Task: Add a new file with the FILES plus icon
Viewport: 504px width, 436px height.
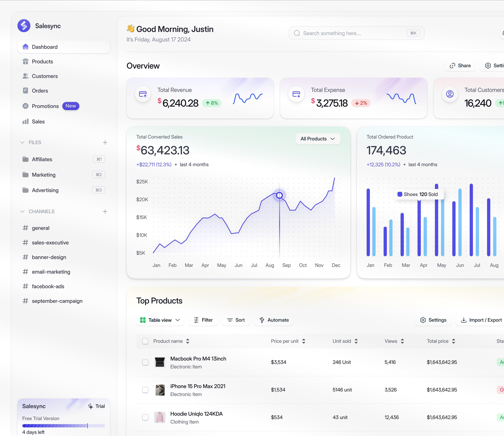Action: tap(105, 143)
